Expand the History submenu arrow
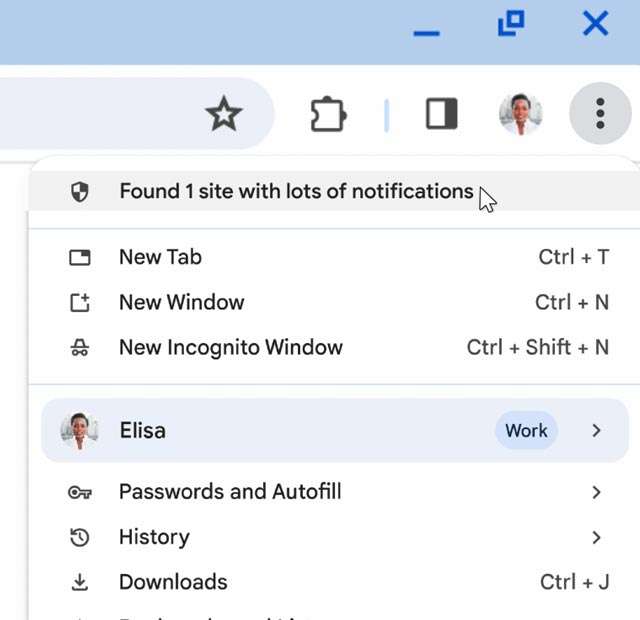640x620 pixels. pos(596,538)
